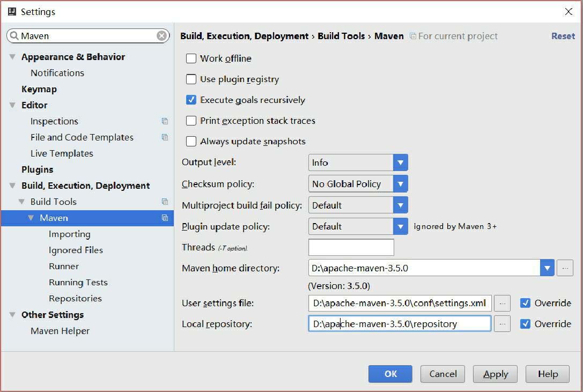
Task: Collapse the Build, Execution, Deployment tree node
Action: [12, 186]
